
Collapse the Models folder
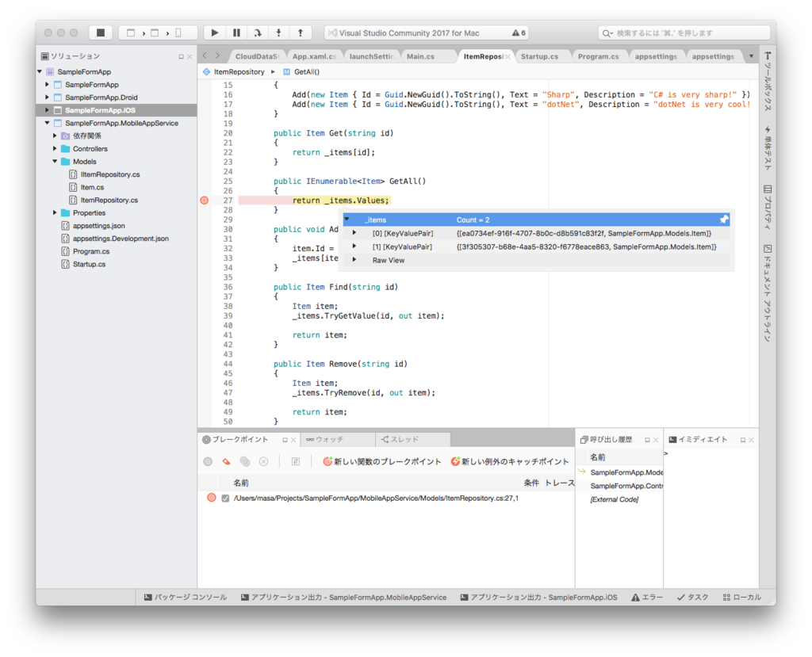pos(55,162)
